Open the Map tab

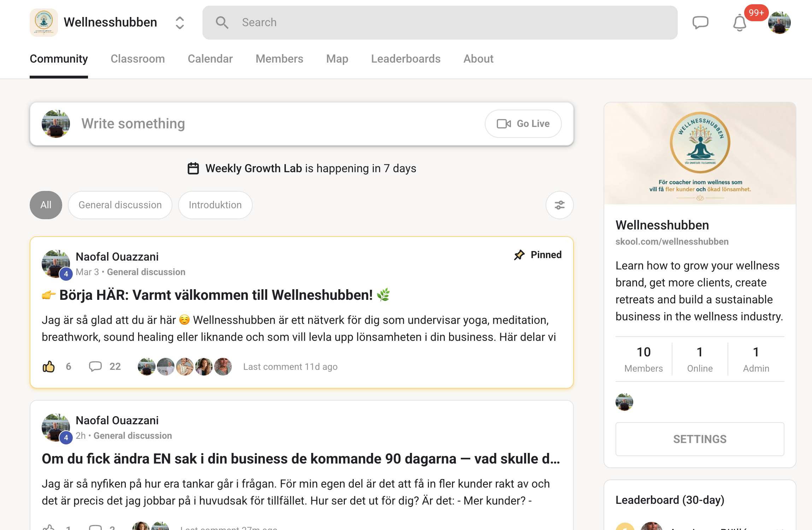337,59
